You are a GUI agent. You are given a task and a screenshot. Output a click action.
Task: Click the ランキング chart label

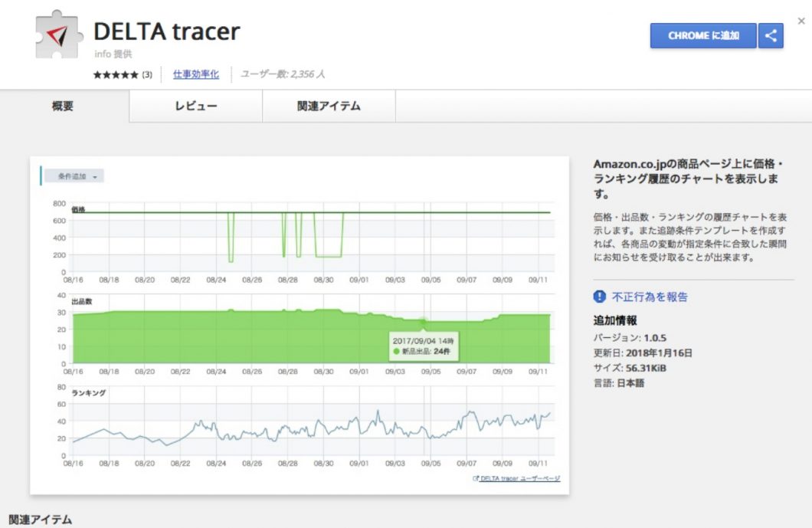(x=89, y=393)
